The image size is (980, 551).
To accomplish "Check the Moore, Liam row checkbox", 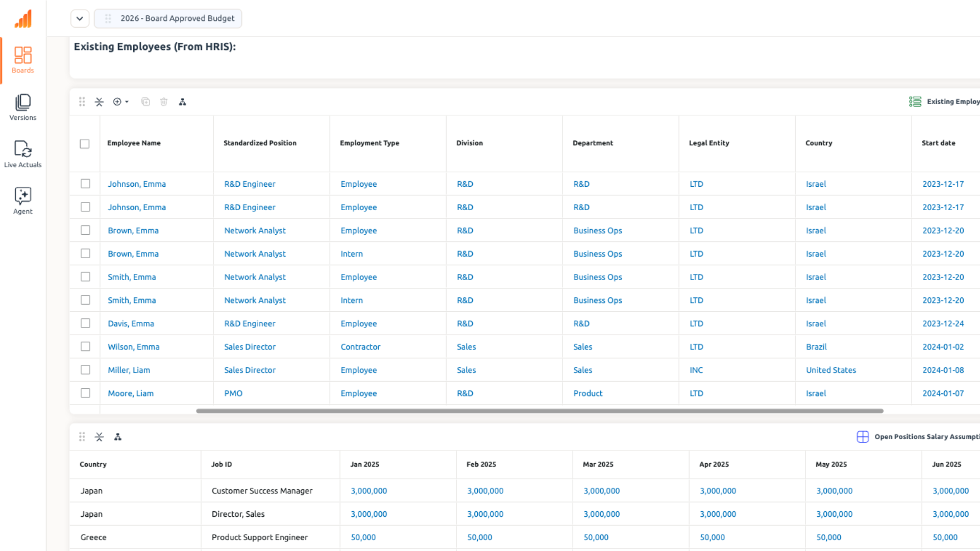I will (85, 393).
